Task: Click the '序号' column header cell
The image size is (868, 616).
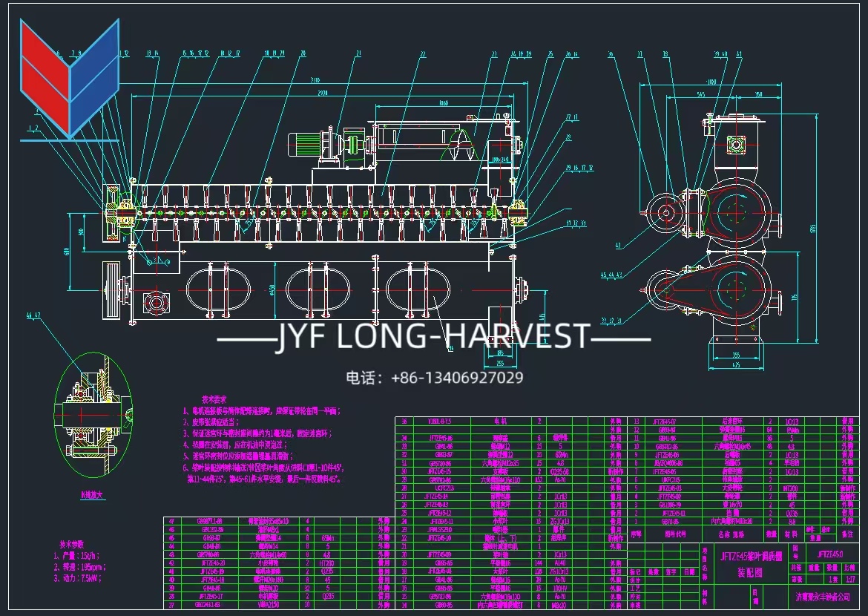Action: coord(636,534)
